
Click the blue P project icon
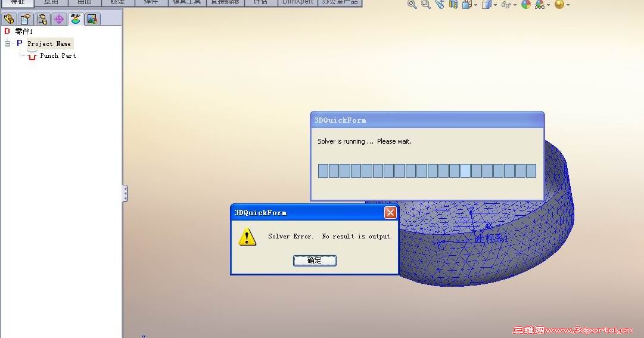pos(19,43)
